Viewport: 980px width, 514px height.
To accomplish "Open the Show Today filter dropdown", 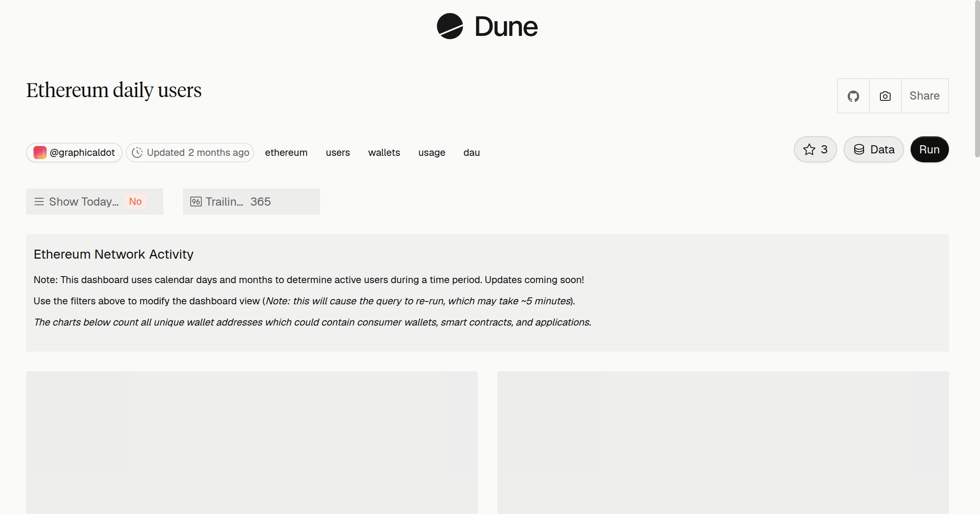I will coord(95,202).
